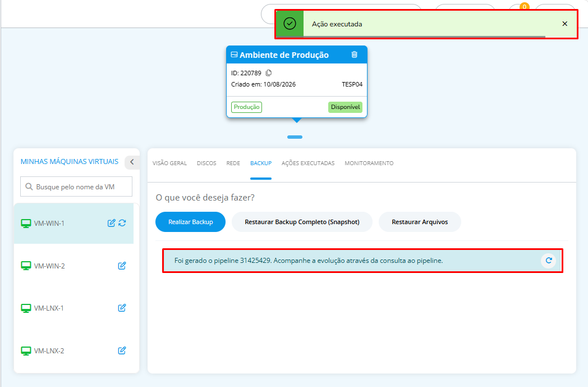588x387 pixels.
Task: Switch to the Discos tab
Action: click(x=206, y=163)
